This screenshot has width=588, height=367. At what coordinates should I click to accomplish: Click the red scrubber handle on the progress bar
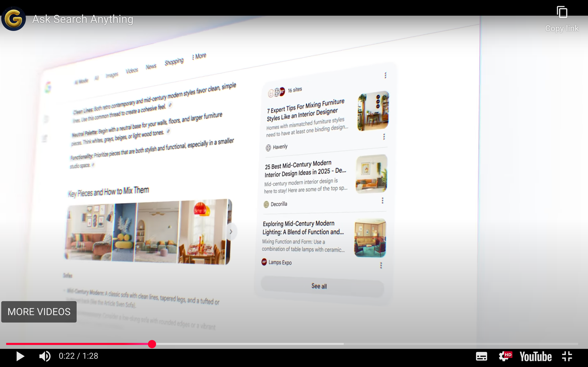click(152, 344)
